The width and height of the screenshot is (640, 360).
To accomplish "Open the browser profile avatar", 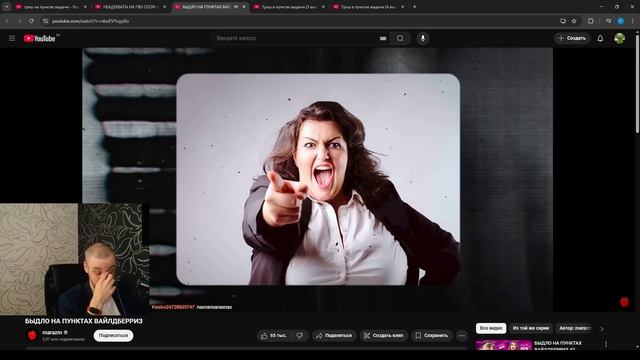I will (620, 21).
